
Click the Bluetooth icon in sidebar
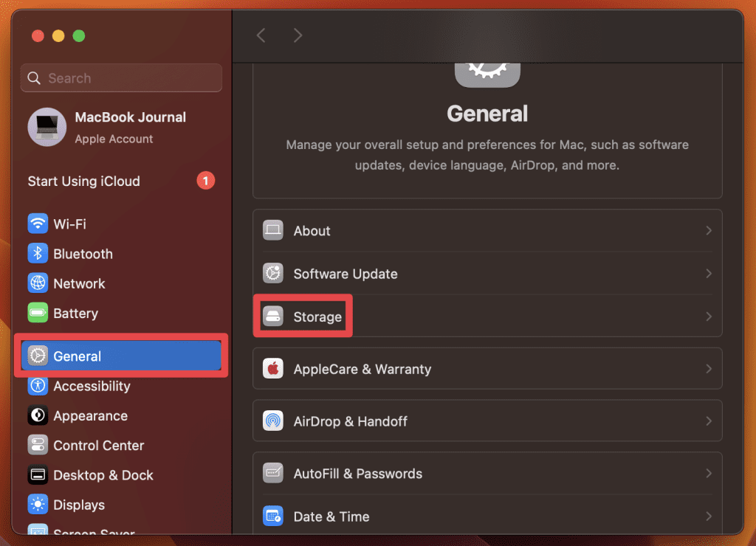pos(38,254)
